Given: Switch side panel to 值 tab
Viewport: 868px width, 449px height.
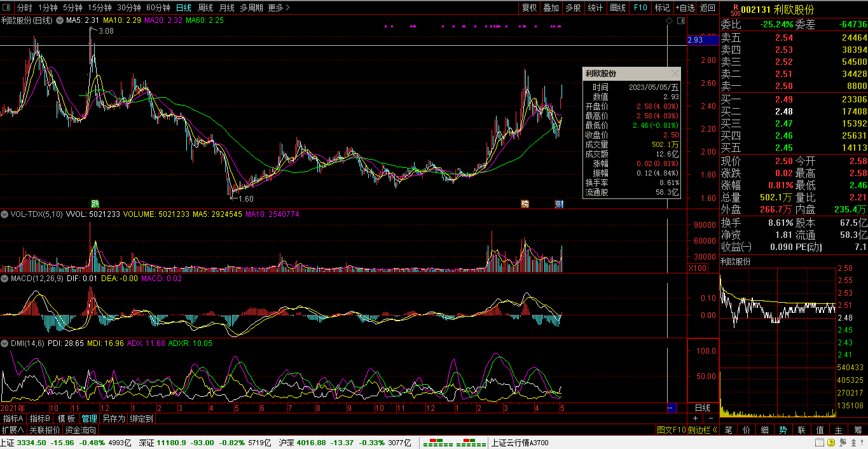Looking at the screenshot, I should (x=820, y=430).
